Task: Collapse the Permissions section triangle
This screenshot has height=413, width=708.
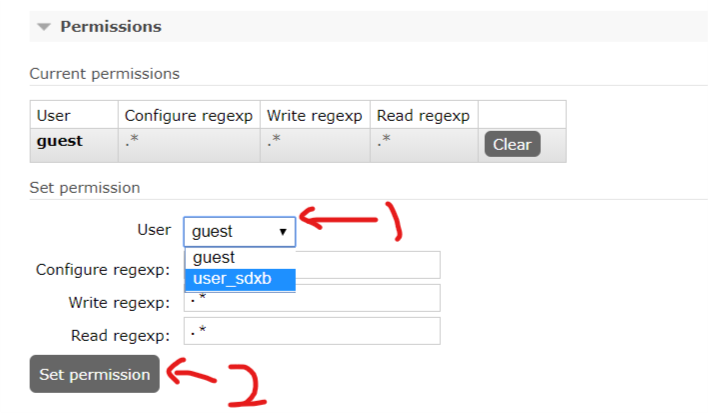Action: click(44, 27)
